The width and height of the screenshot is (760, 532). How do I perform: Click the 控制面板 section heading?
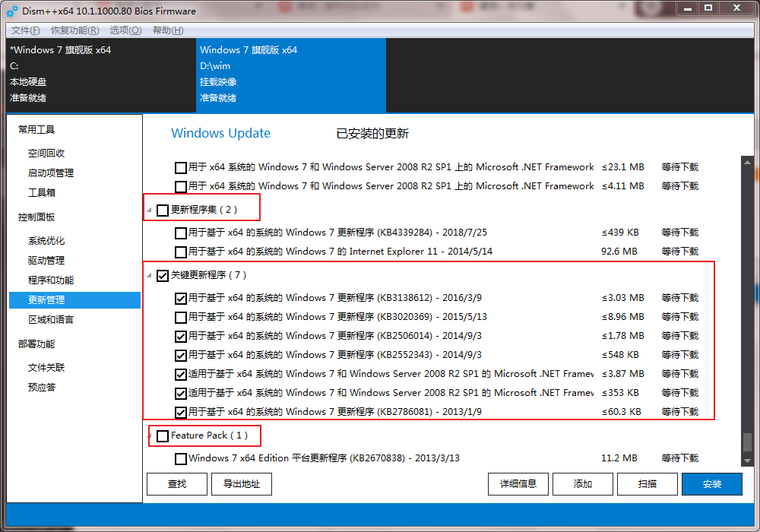[36, 217]
